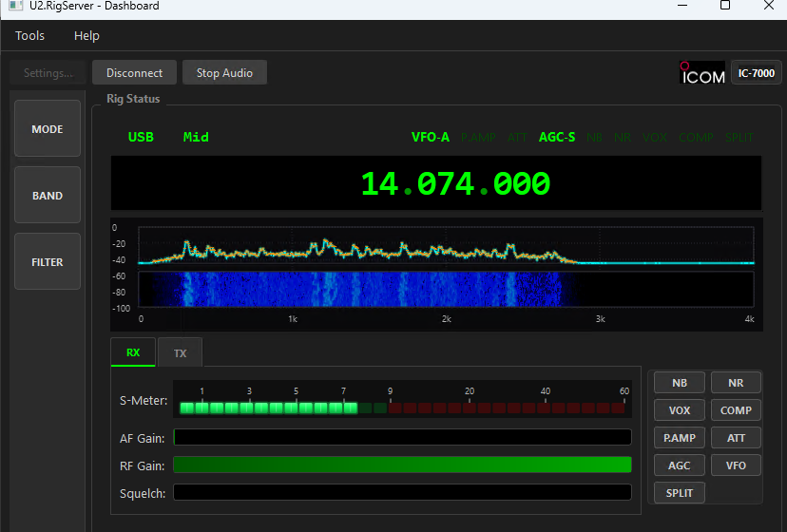Click the dimmed P.AMP status indicator

pyautogui.click(x=478, y=137)
